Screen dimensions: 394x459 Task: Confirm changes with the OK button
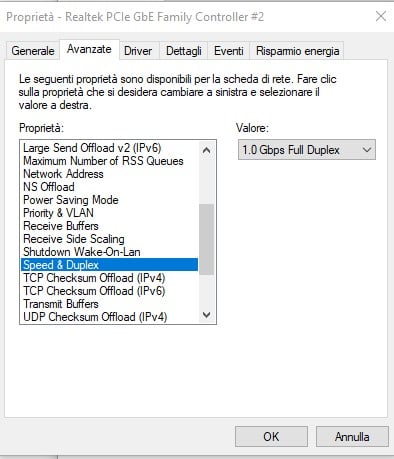coord(271,436)
